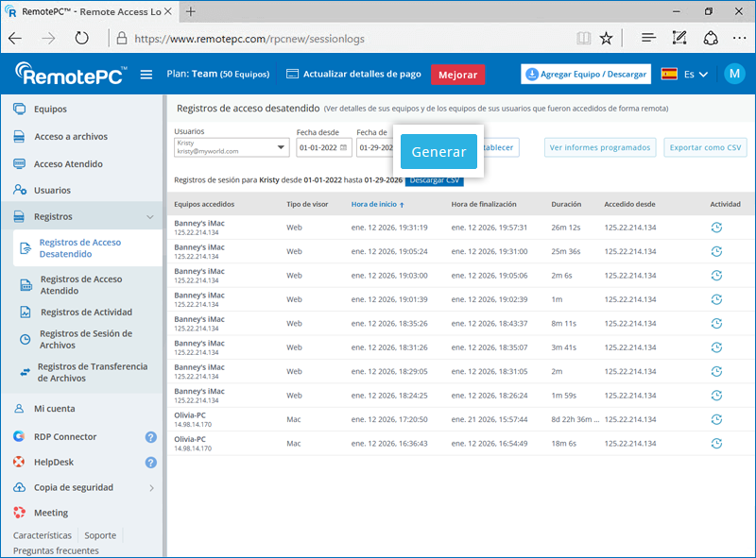Click the activity icon for Olivia-PC 17:20:50 session
This screenshot has width=756, height=558.
point(716,419)
